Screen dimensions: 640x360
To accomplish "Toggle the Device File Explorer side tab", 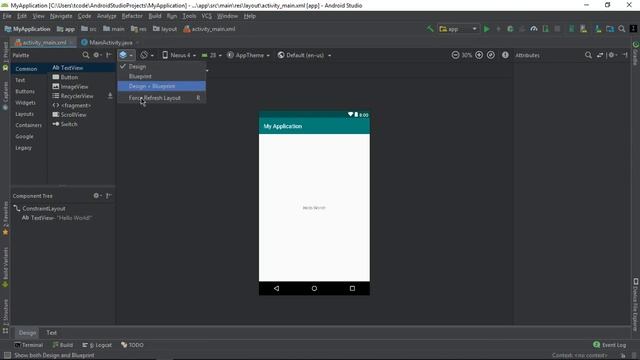I will point(636,304).
